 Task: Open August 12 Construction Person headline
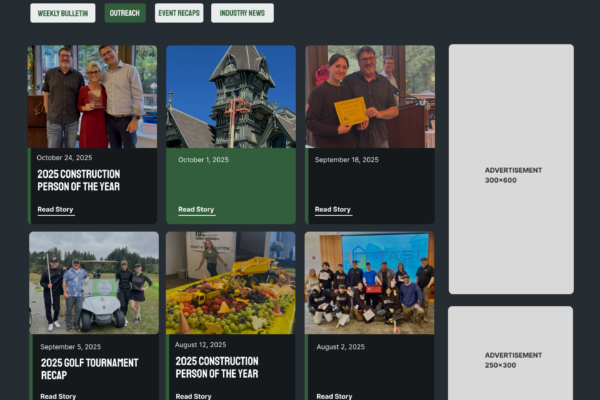point(217,367)
